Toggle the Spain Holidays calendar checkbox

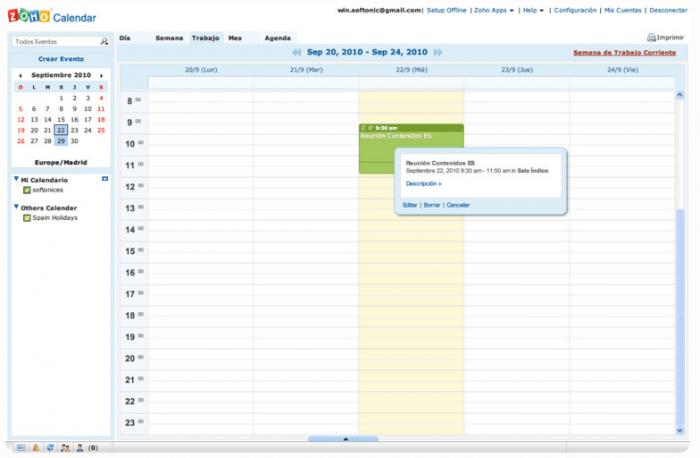(x=27, y=217)
